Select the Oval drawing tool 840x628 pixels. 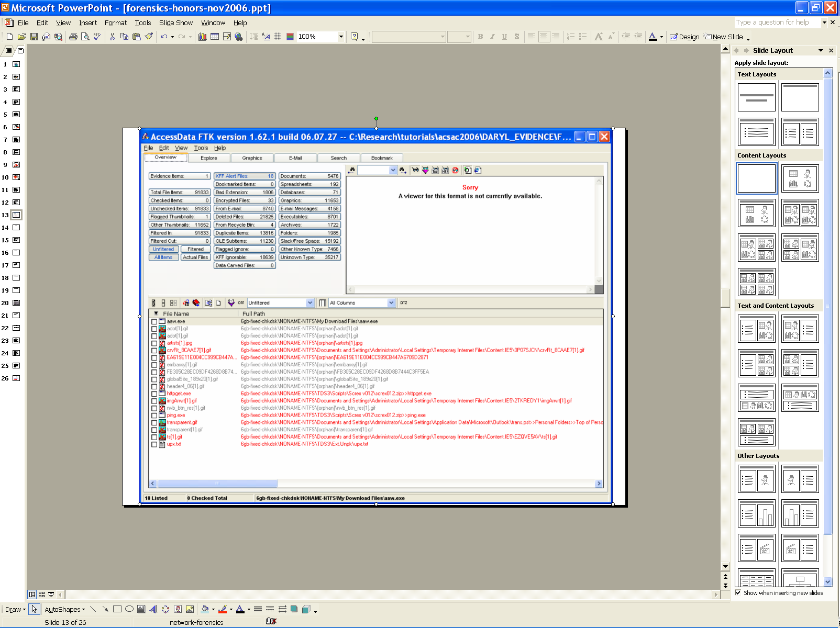coord(129,609)
